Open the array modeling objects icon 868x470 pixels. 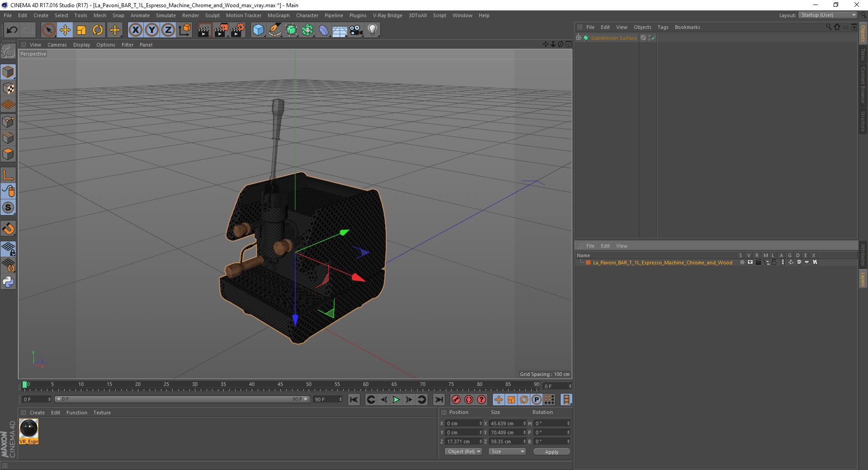pyautogui.click(x=308, y=30)
